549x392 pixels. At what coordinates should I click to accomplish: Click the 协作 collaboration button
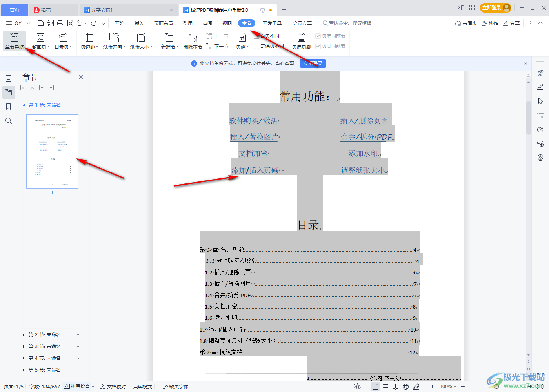coord(490,23)
